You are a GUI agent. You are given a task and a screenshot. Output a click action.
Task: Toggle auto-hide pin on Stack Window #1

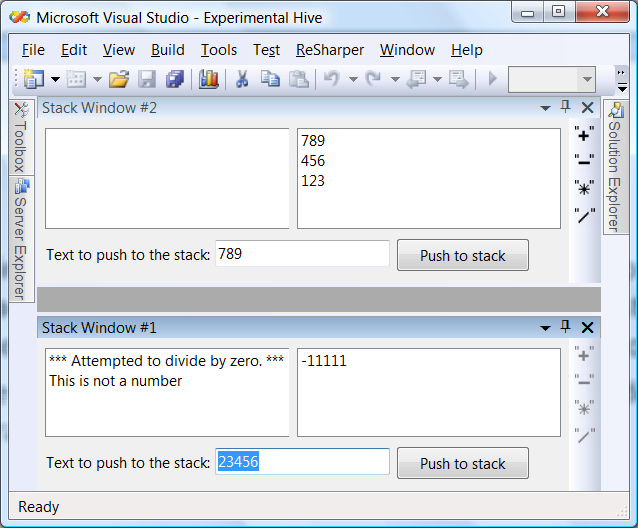[x=565, y=326]
